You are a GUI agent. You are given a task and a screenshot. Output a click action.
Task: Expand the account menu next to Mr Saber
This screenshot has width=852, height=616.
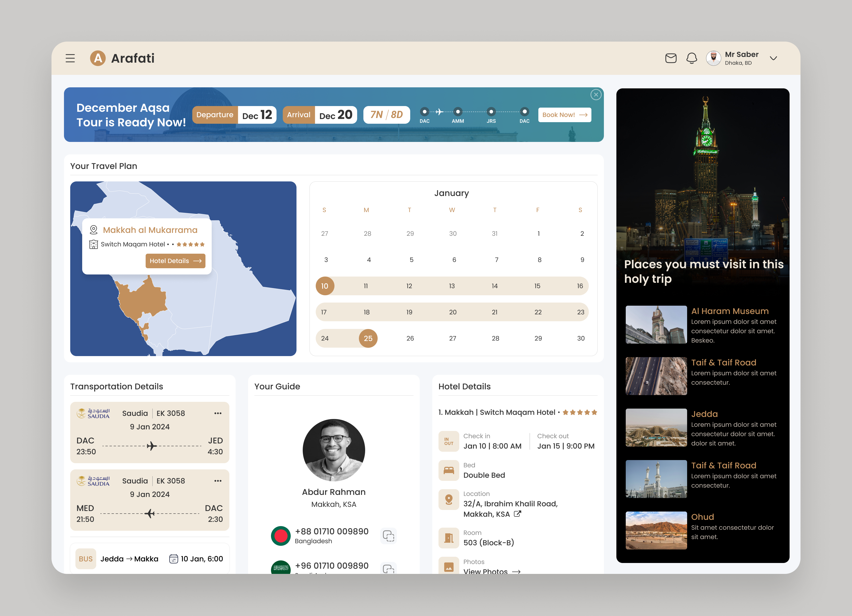tap(773, 58)
